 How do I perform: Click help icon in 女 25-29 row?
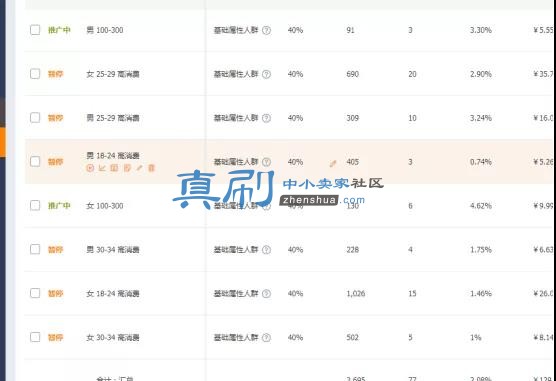coord(266,74)
